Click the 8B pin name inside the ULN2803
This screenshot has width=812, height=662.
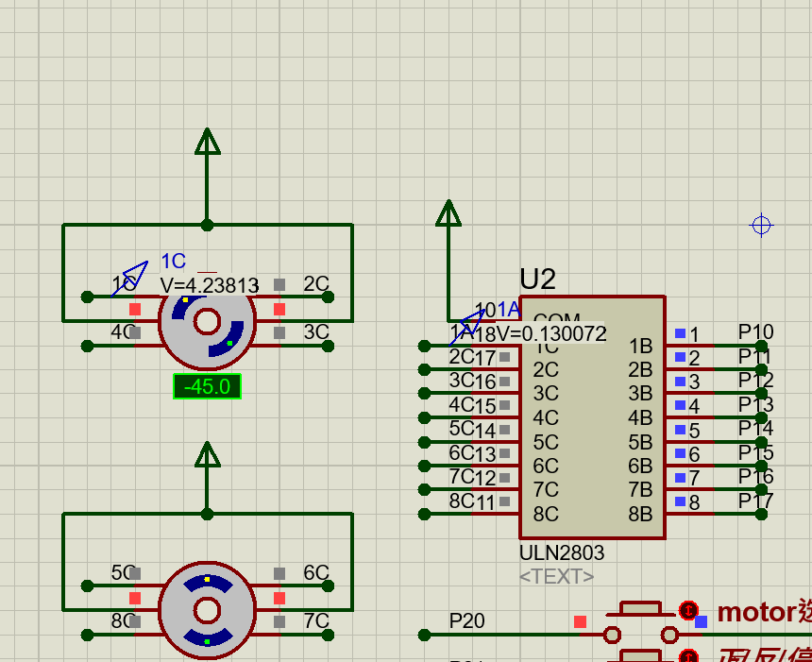[x=640, y=515]
